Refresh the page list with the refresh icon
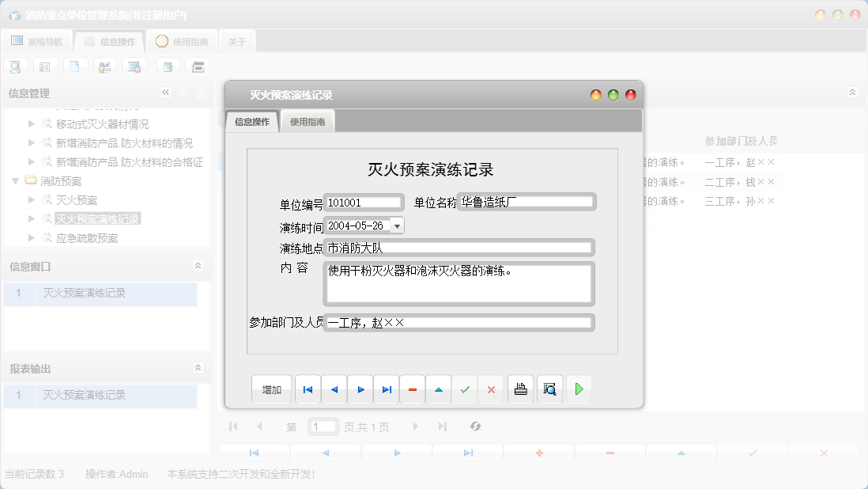This screenshot has width=868, height=489. click(475, 426)
